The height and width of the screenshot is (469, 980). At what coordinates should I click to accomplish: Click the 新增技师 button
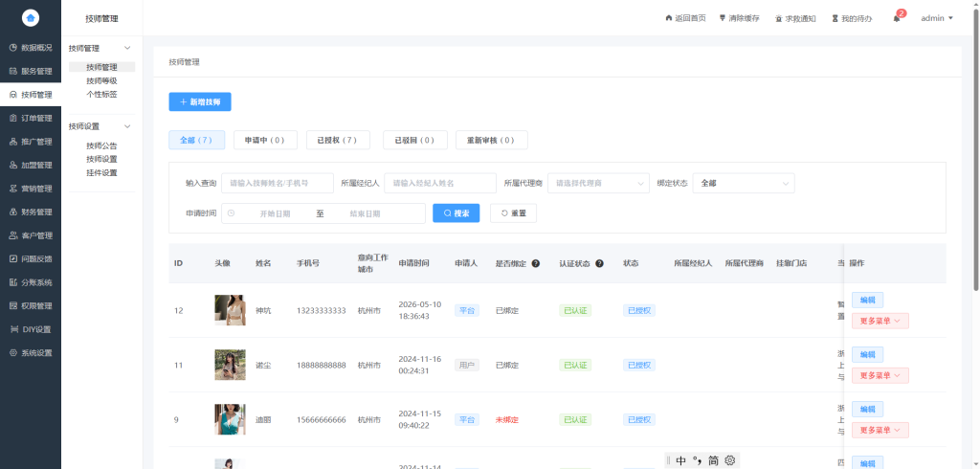[200, 101]
